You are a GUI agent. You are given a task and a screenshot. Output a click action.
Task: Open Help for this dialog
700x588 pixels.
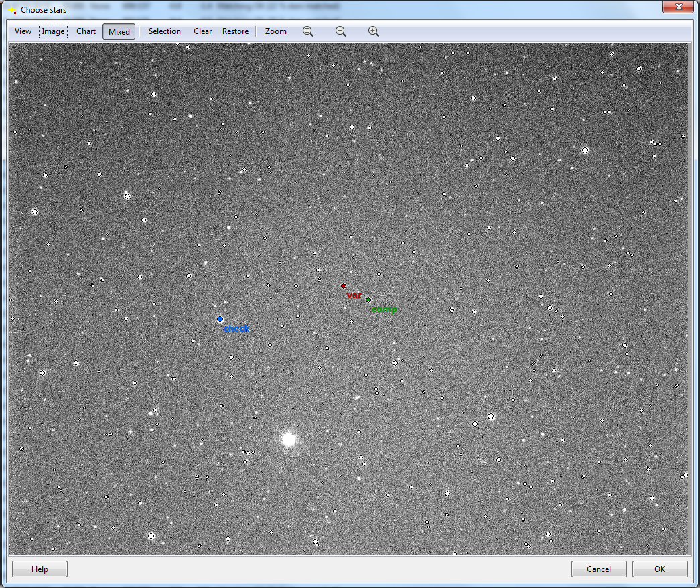[40, 569]
